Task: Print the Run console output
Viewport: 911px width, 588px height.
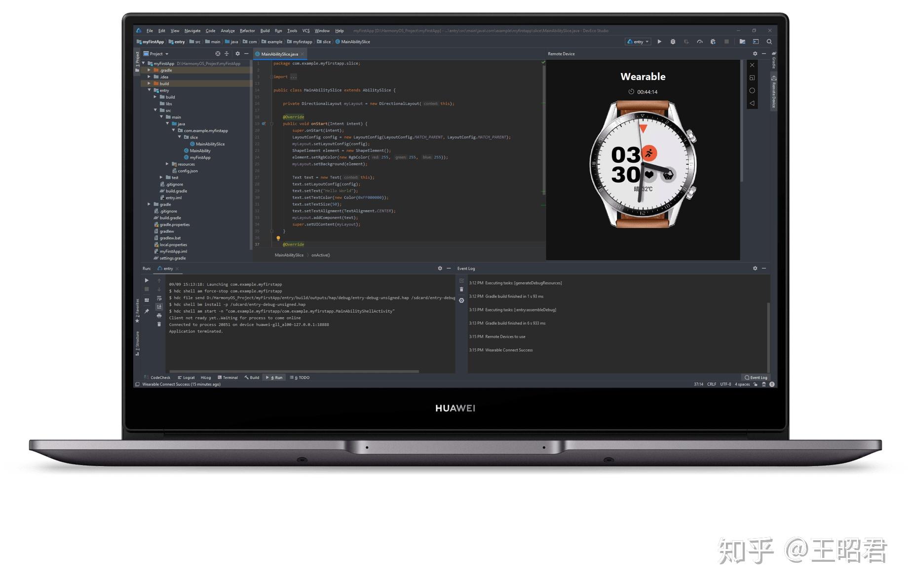Action: point(159,316)
